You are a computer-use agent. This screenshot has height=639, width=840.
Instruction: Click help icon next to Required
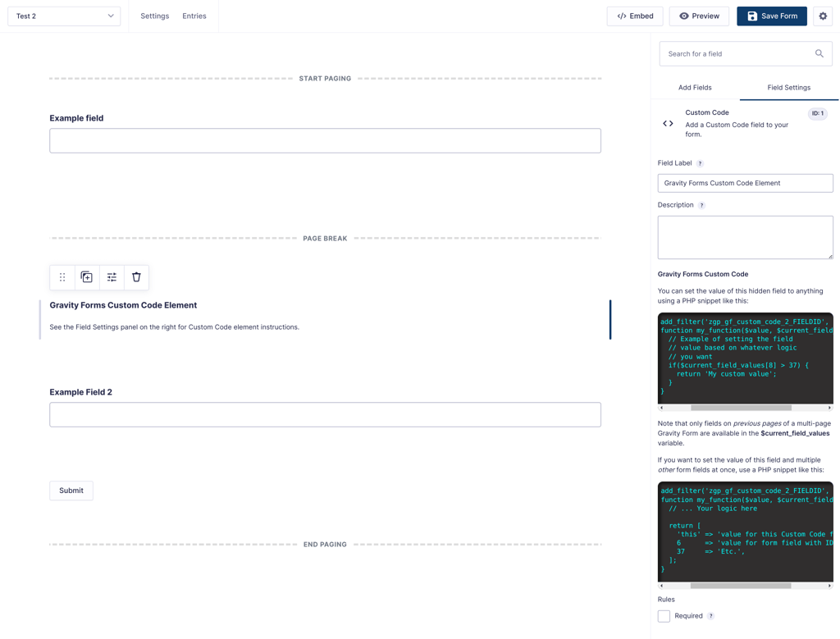click(x=711, y=616)
